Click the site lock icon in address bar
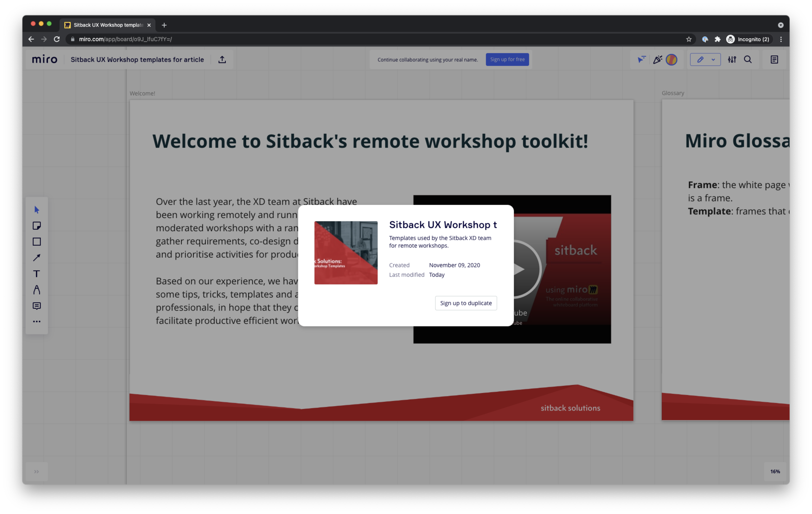This screenshot has height=514, width=812. (x=73, y=39)
